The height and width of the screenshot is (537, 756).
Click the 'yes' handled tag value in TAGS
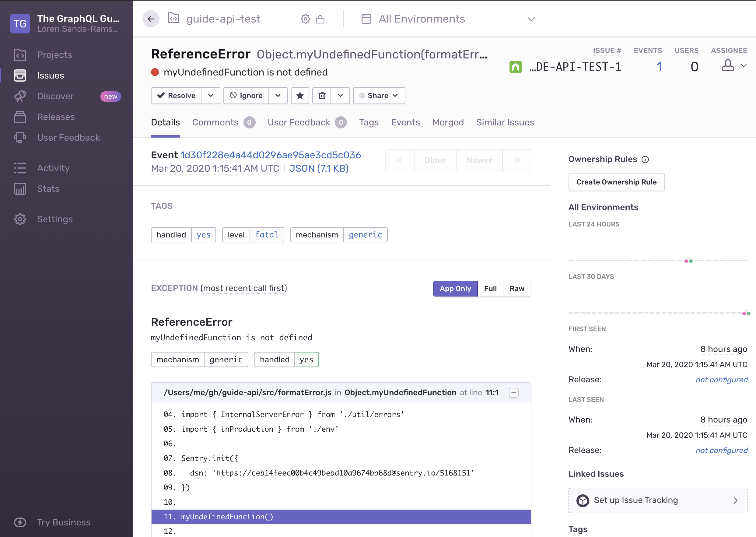click(203, 235)
